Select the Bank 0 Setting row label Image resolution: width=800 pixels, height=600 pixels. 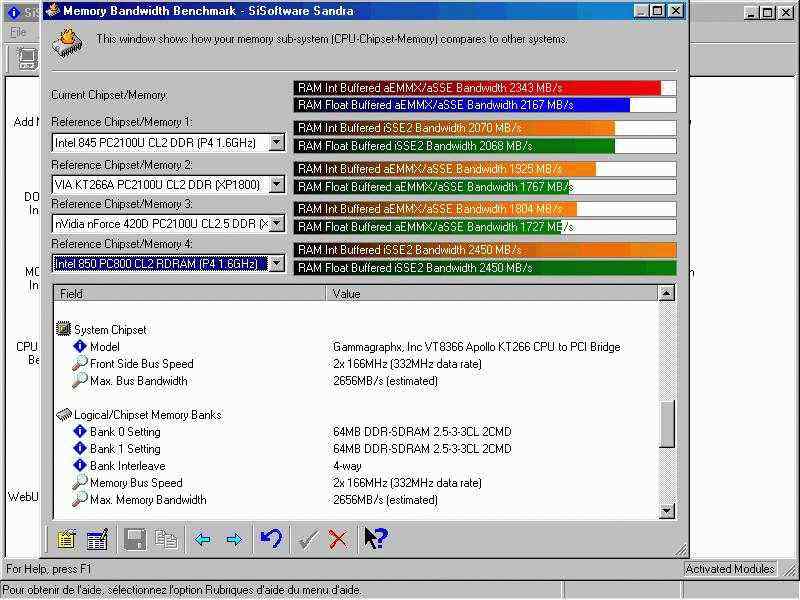click(125, 432)
